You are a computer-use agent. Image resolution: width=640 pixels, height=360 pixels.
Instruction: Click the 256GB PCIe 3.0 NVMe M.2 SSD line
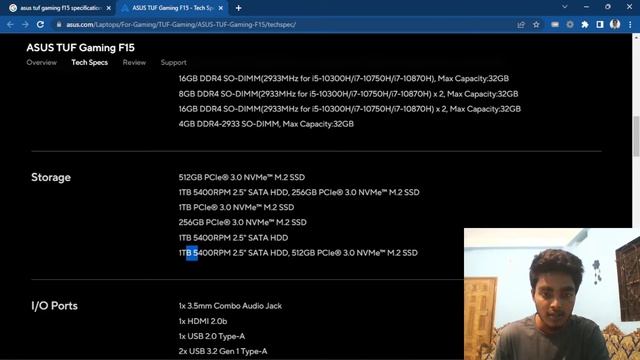click(242, 222)
